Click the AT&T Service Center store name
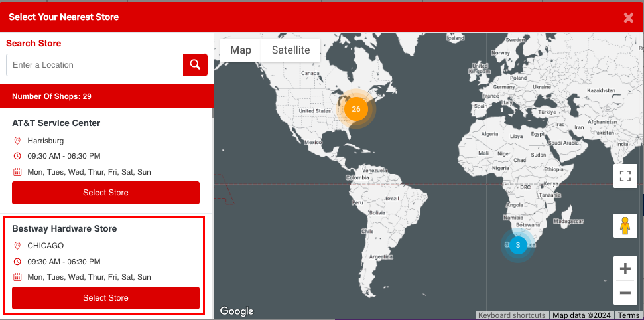The height and width of the screenshot is (320, 644). (56, 123)
